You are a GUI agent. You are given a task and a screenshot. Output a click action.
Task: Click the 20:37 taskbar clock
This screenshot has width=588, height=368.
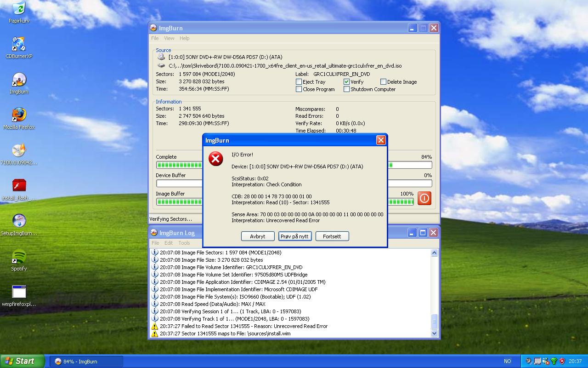click(575, 362)
